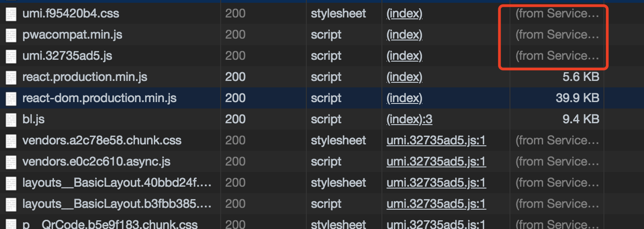Click the script type of react-dom.production.min.js
The height and width of the screenshot is (229, 644).
click(x=326, y=98)
